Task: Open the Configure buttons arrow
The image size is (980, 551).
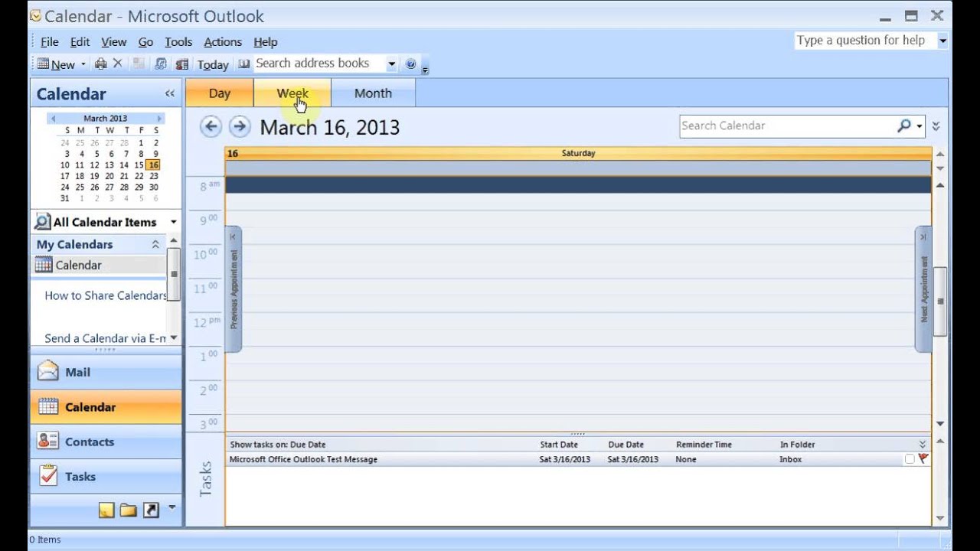Action: [171, 507]
